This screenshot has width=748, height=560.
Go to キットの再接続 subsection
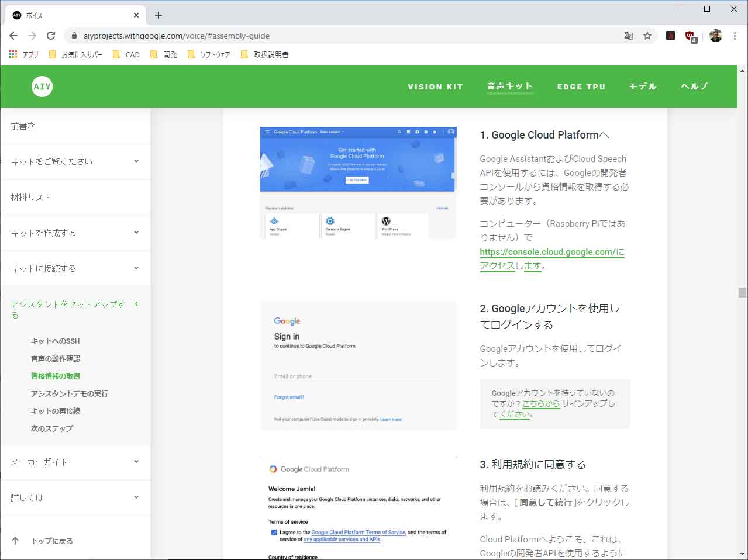[56, 411]
